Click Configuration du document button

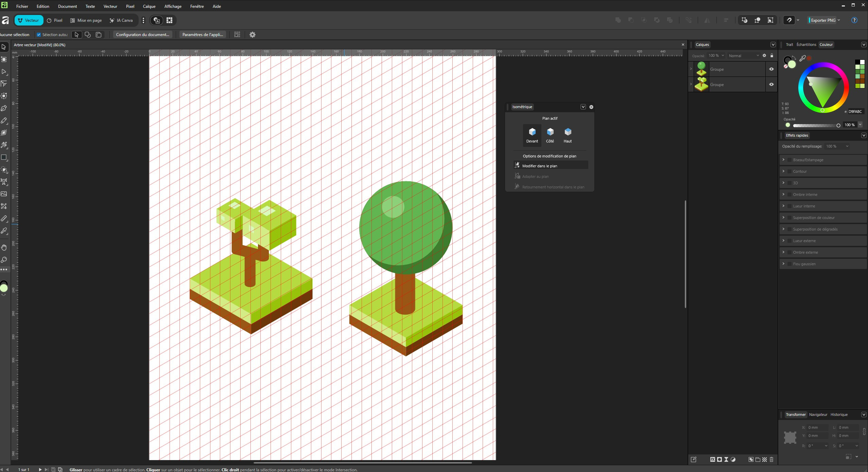coord(142,35)
